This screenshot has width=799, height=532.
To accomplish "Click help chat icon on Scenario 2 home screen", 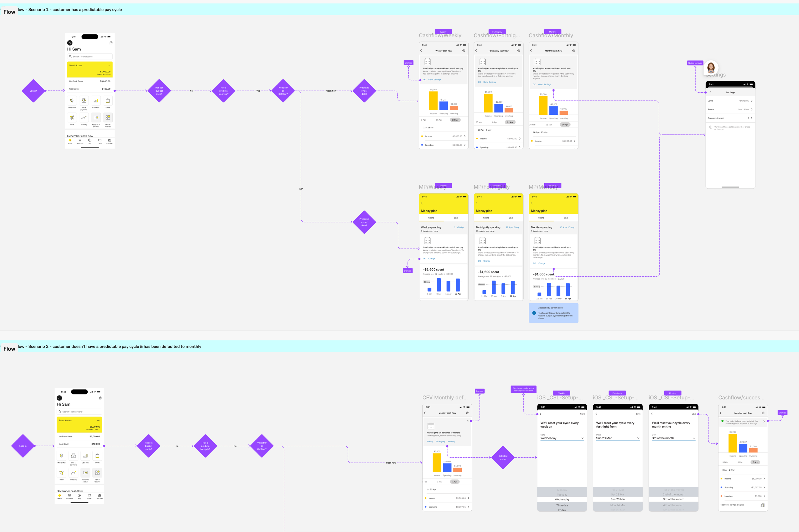I will (100, 398).
